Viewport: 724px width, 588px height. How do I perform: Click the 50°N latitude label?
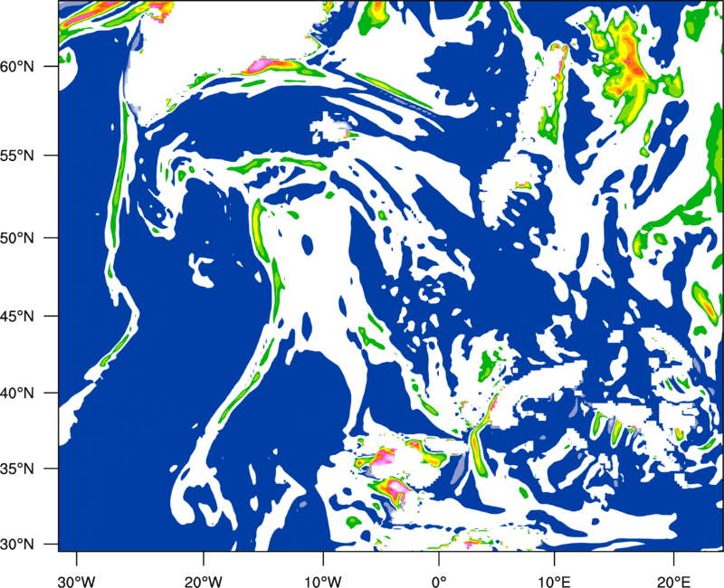(x=17, y=238)
